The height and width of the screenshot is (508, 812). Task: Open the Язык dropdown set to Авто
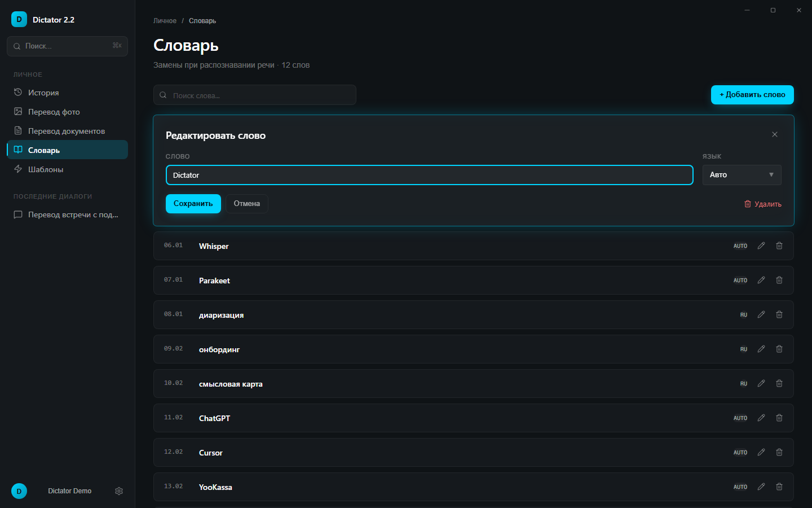pyautogui.click(x=742, y=175)
